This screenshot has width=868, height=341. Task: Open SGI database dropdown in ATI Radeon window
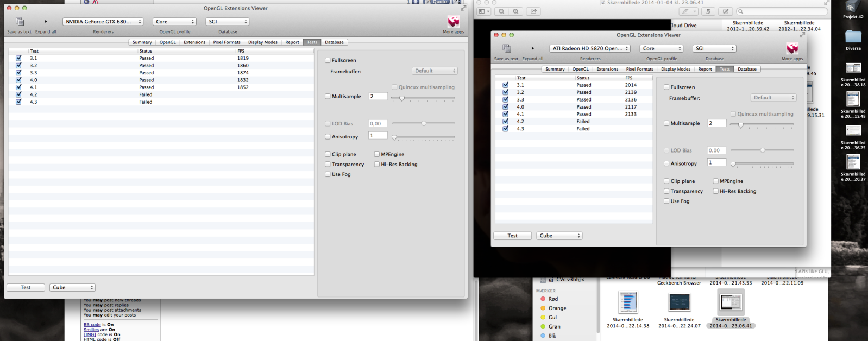click(714, 48)
